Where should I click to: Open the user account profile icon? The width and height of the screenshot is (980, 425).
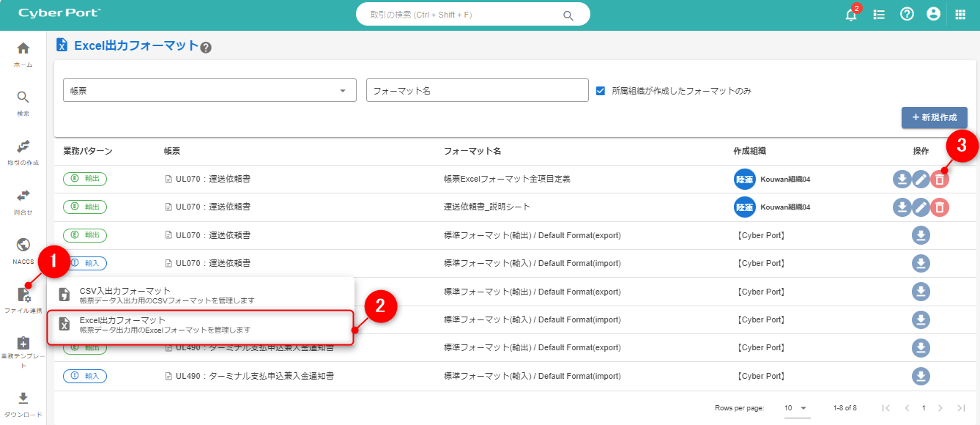(x=933, y=14)
